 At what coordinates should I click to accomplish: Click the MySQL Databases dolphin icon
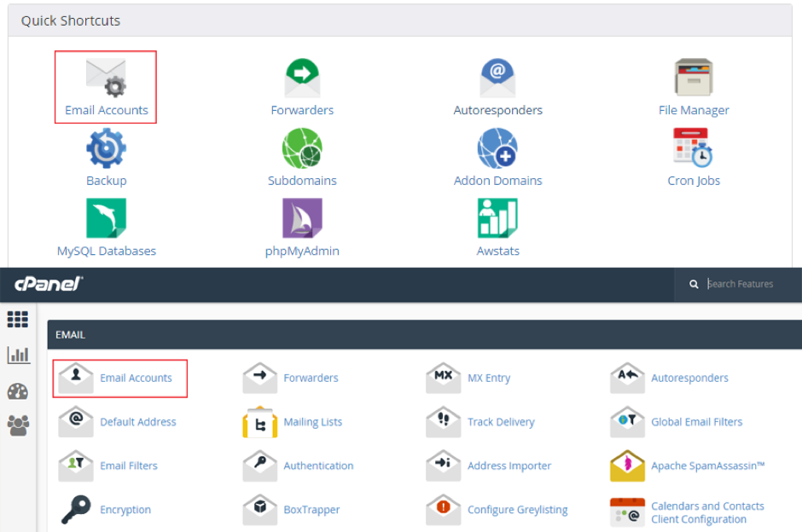(x=106, y=218)
